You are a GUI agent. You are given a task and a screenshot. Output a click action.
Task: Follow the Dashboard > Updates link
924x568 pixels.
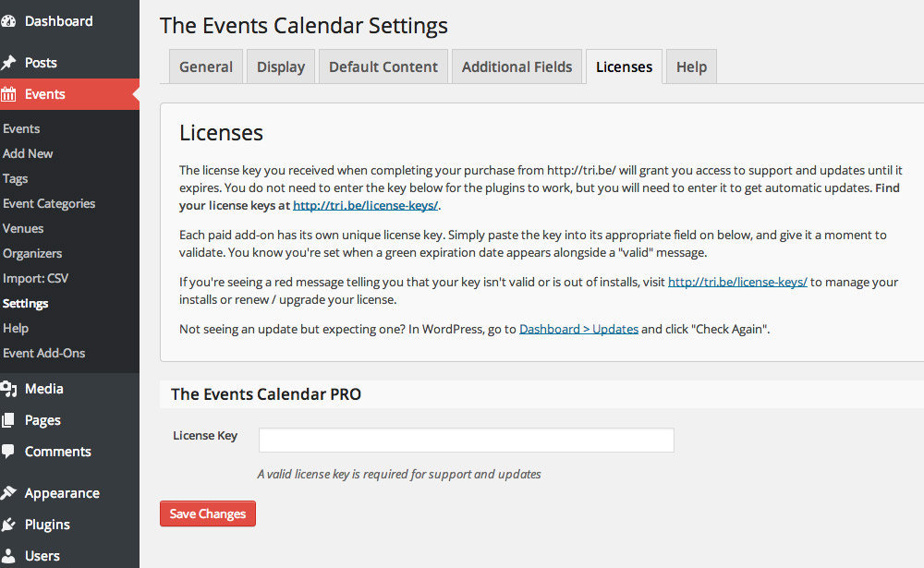[578, 328]
